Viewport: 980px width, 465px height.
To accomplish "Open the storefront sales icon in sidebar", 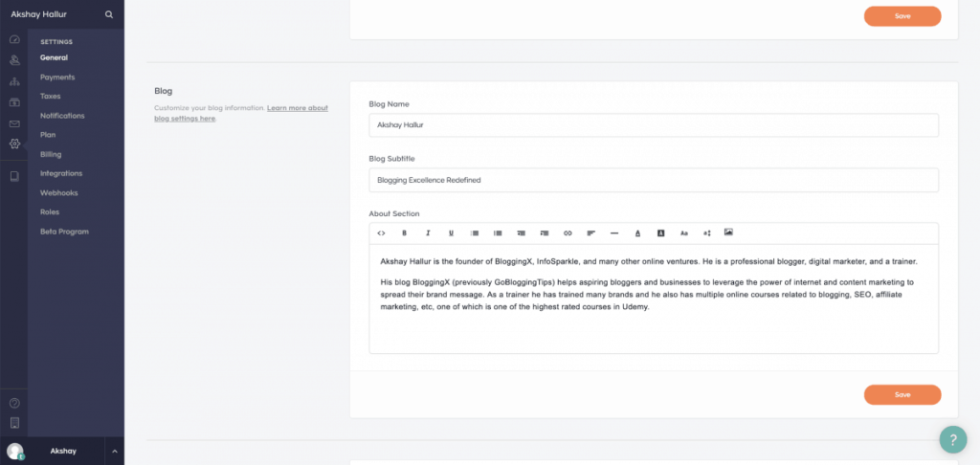I will (14, 102).
